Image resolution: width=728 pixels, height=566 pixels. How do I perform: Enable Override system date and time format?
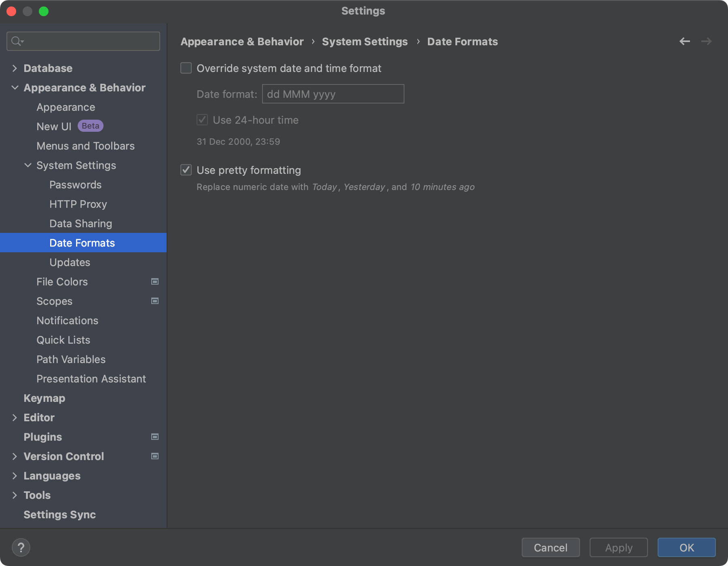pos(186,68)
